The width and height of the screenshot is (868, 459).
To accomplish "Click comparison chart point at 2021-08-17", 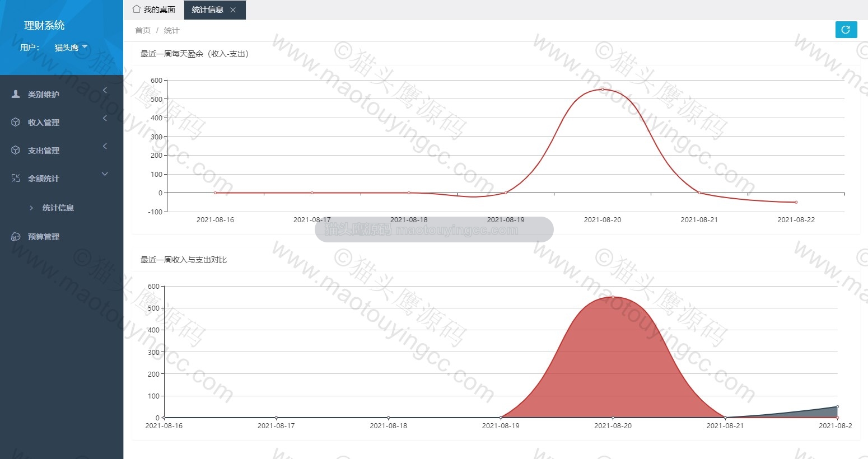I will click(x=276, y=418).
